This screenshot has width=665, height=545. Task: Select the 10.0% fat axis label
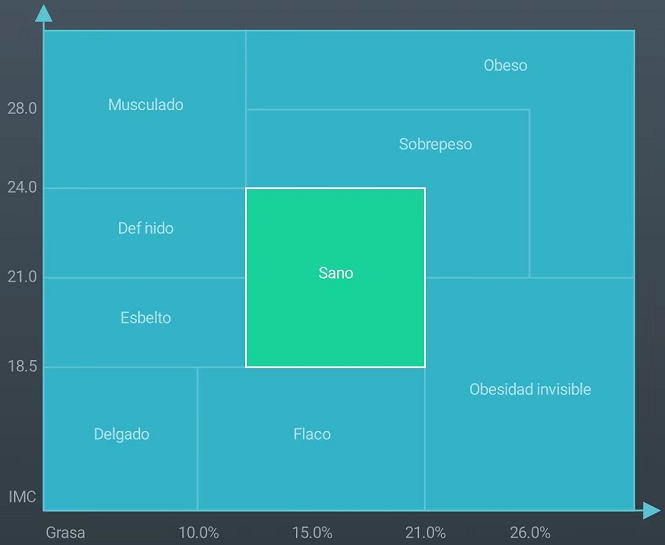point(198,532)
